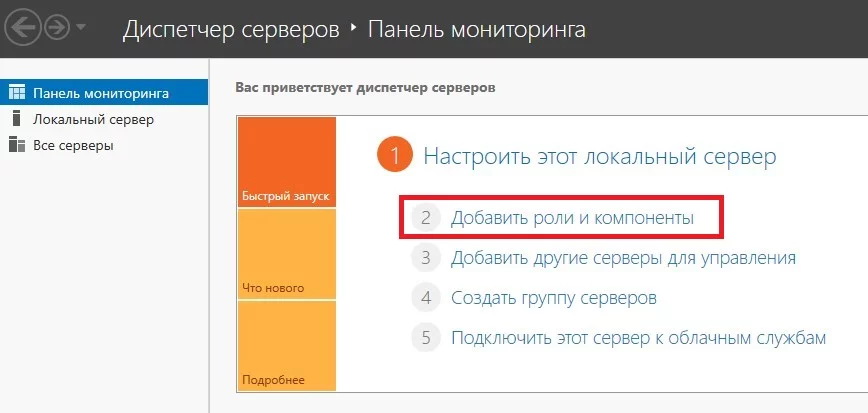
Task: Click the Панель мониторинга dashboard grid icon
Action: point(17,92)
